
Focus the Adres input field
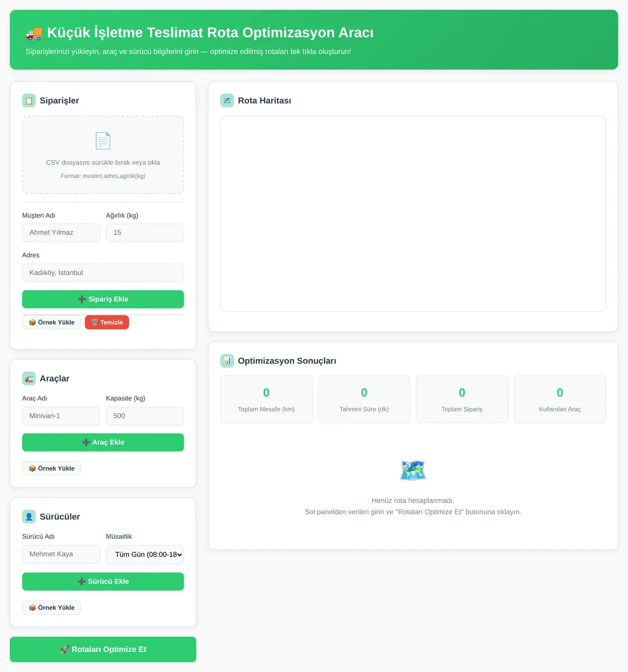point(103,273)
